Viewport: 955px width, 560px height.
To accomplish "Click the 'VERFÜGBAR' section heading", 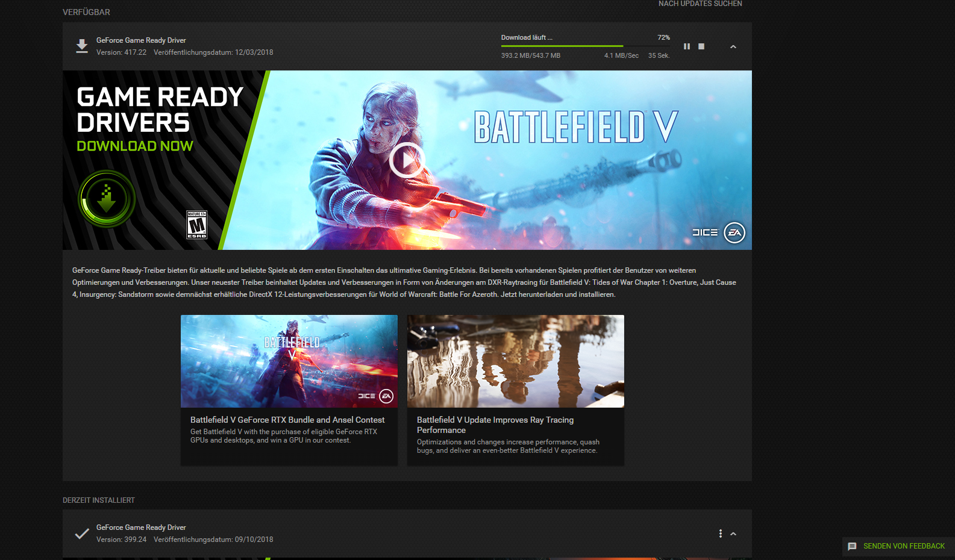I will tap(86, 12).
